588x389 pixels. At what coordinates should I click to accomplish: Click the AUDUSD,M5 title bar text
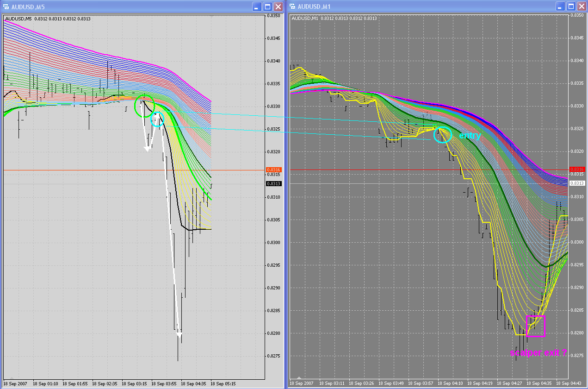click(28, 6)
